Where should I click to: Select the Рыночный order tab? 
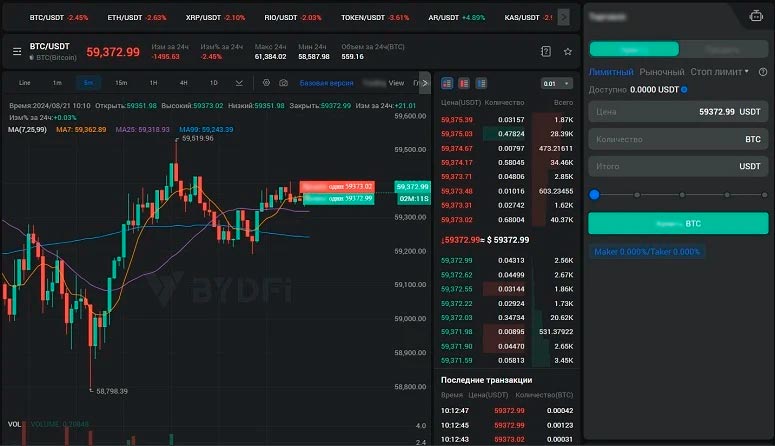coord(662,72)
